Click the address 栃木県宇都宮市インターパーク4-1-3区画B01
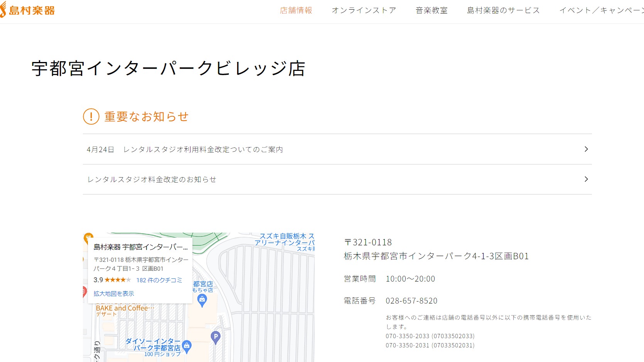The height and width of the screenshot is (362, 644). point(436,256)
